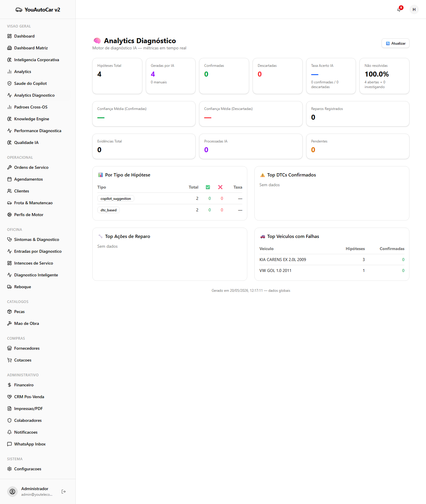
Task: Click the Hipóteses Total card
Action: (x=117, y=76)
